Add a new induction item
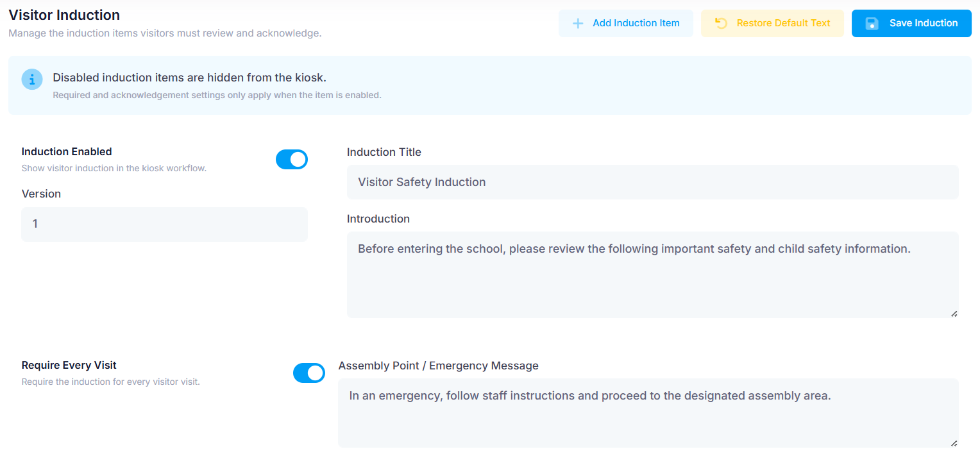 pyautogui.click(x=626, y=23)
